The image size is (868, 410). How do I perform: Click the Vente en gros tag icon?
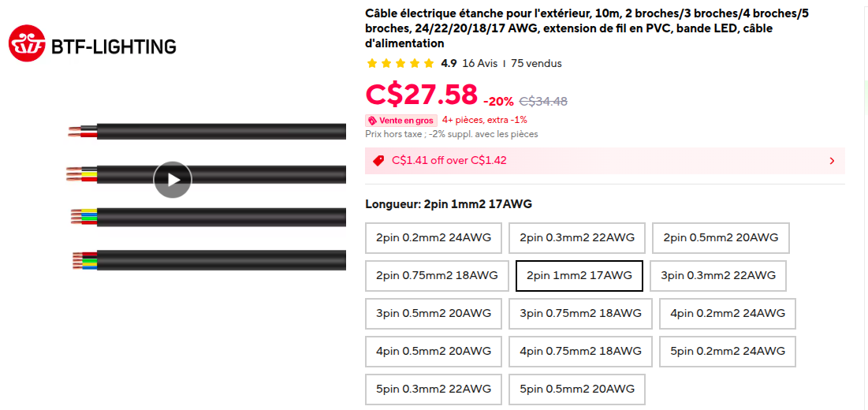pyautogui.click(x=372, y=121)
